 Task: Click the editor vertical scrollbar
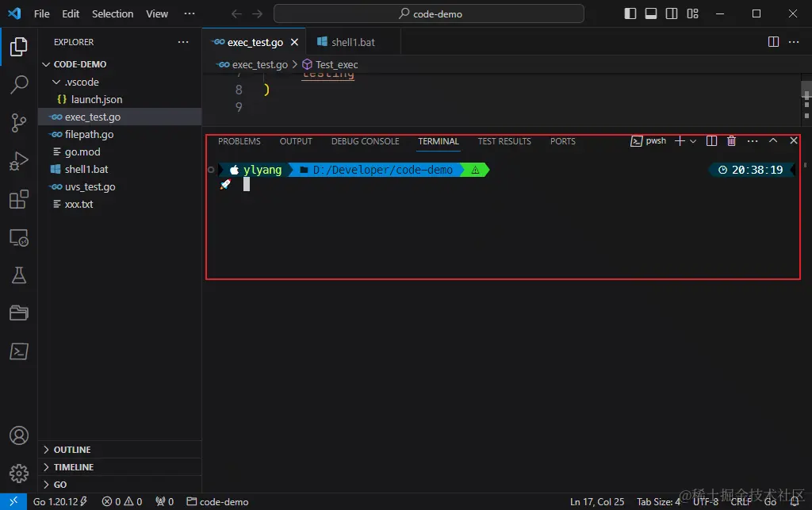point(806,99)
